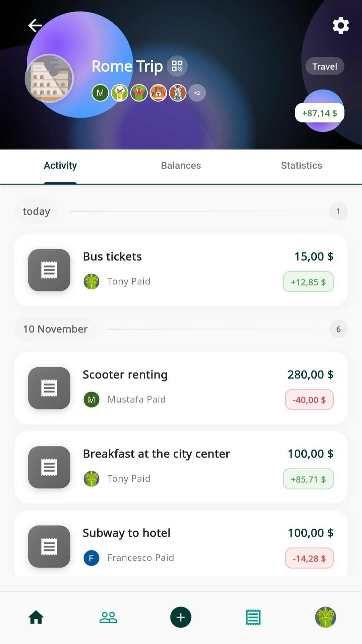Open the Subway to hotel expense
362x644 pixels.
(181, 545)
